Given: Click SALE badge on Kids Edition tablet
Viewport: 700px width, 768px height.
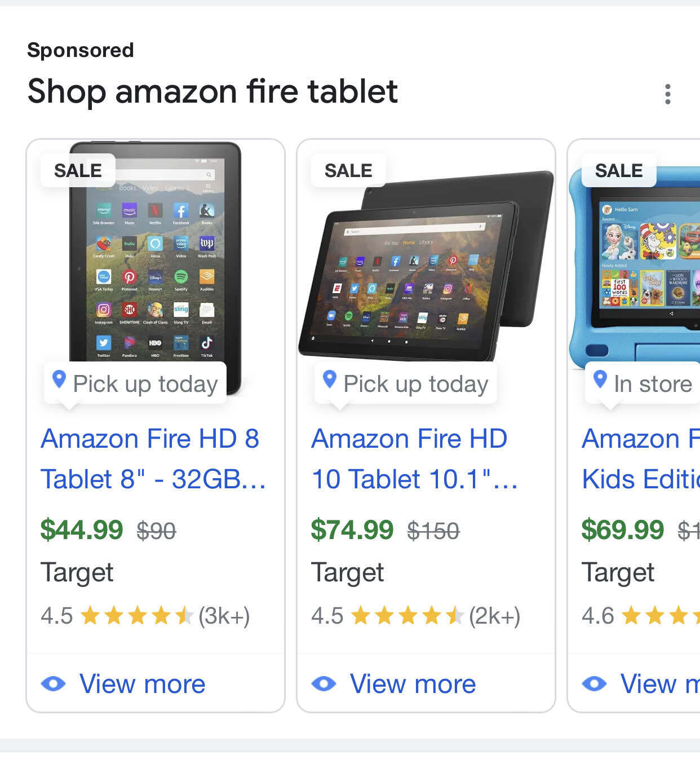Looking at the screenshot, I should 619,170.
